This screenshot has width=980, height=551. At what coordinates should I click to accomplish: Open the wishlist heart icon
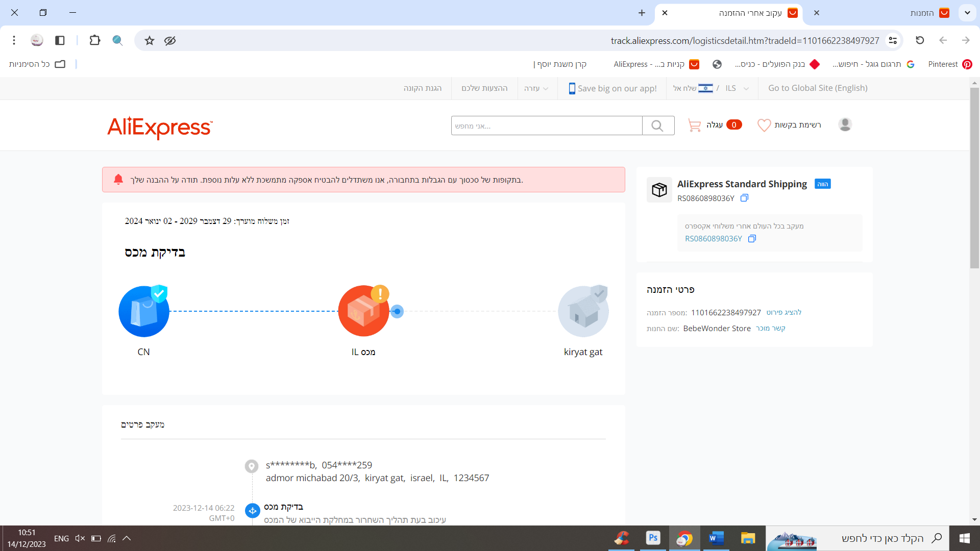point(764,125)
